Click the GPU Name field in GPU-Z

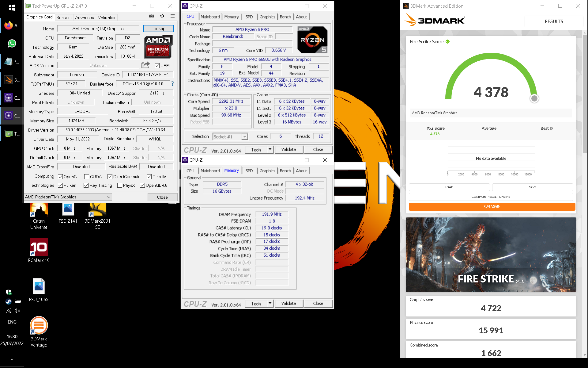[98, 29]
